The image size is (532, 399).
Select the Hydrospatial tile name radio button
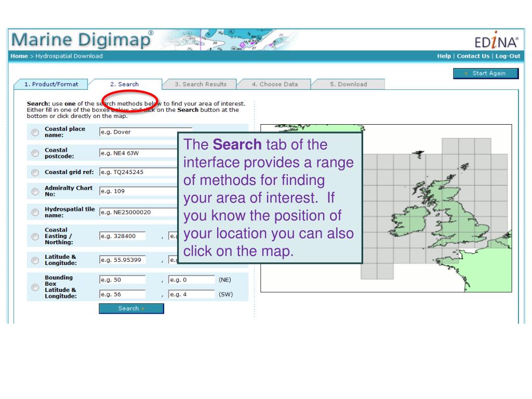tap(35, 212)
